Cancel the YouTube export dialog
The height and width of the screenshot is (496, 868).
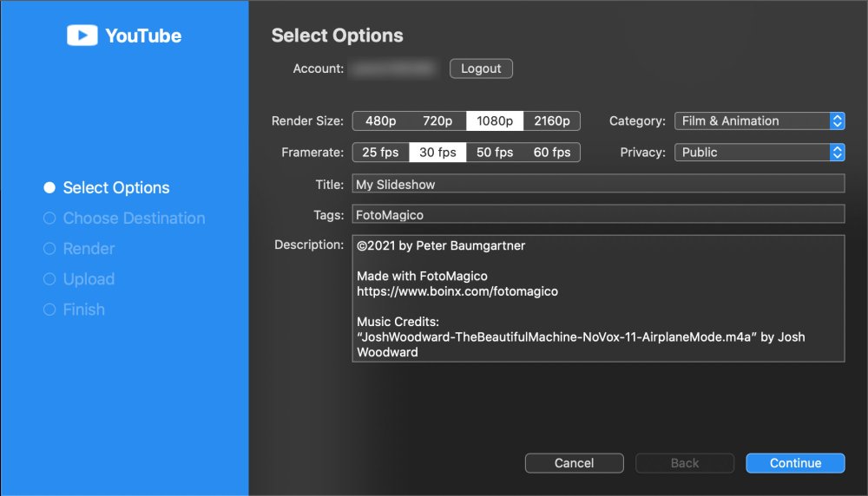(574, 463)
